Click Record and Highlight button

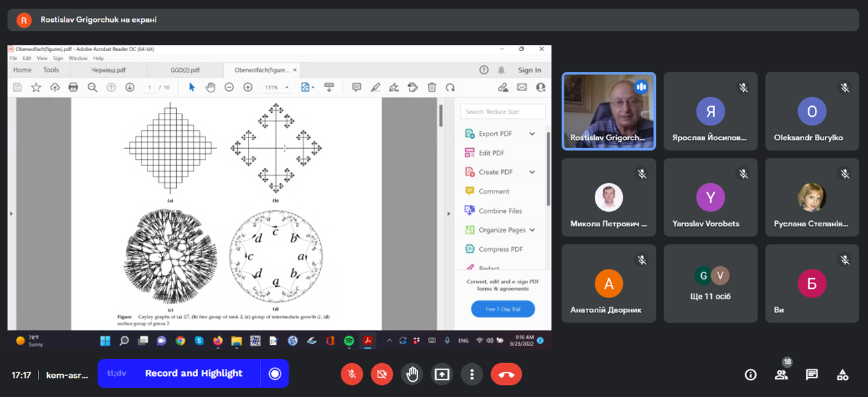point(193,374)
